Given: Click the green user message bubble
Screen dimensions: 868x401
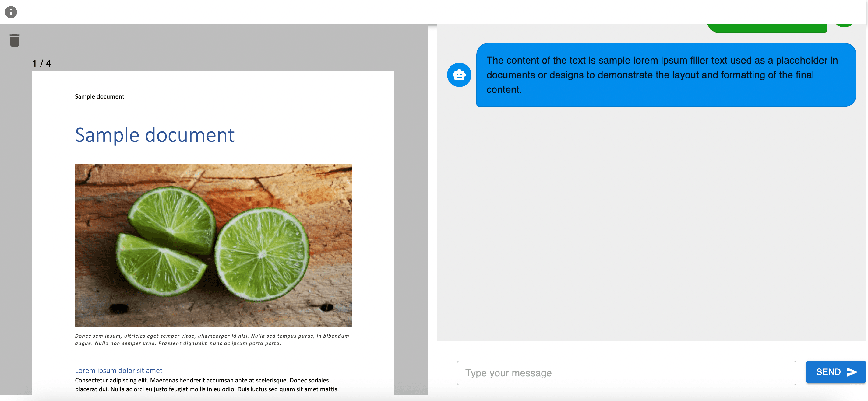Looking at the screenshot, I should pos(767,28).
